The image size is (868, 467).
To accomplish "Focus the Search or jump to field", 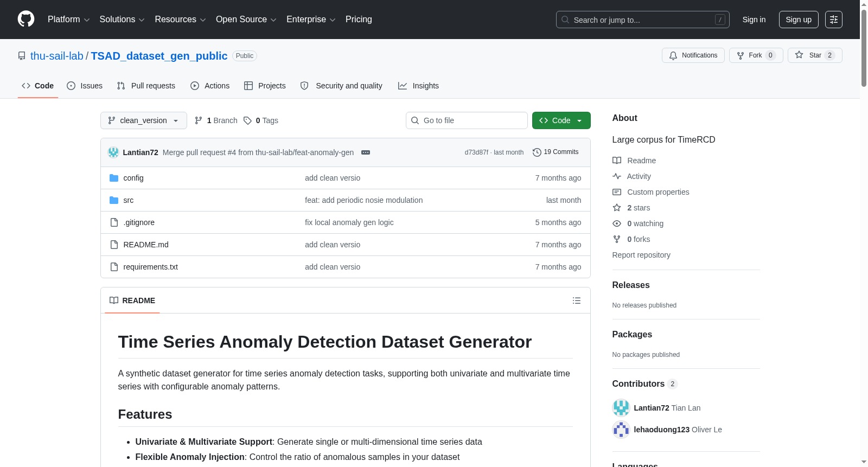I will point(643,20).
